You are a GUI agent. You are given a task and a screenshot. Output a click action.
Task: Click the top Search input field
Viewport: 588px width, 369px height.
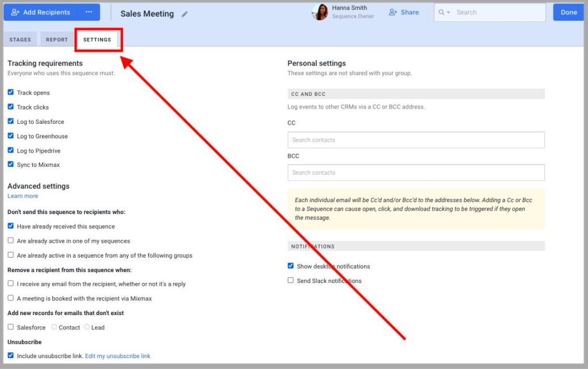coord(490,13)
